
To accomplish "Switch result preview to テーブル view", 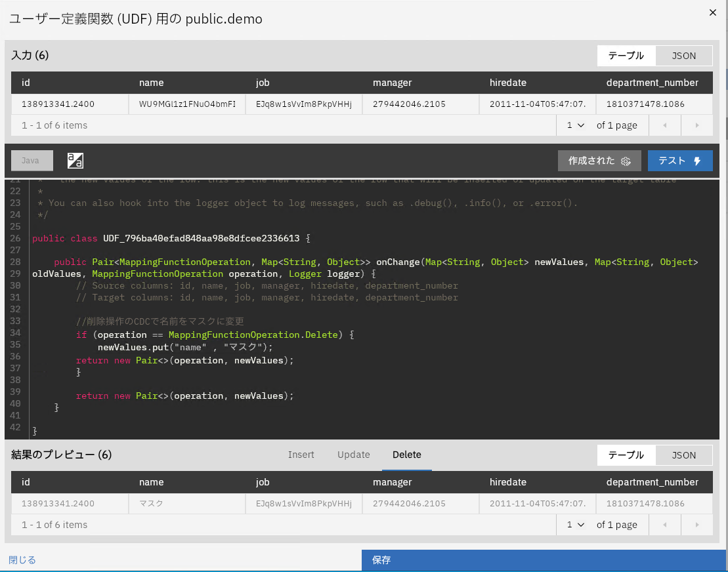I will [x=626, y=455].
